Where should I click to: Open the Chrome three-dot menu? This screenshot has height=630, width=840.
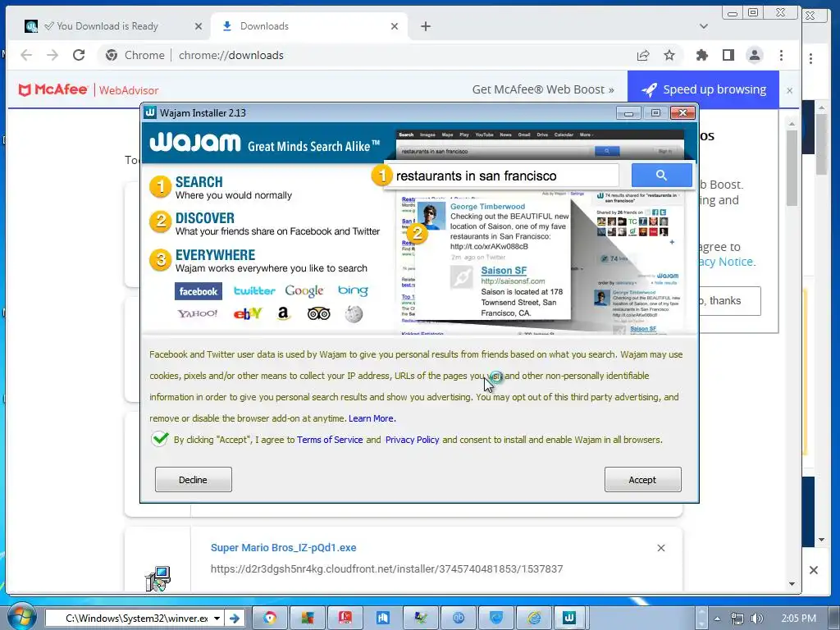[x=781, y=55]
